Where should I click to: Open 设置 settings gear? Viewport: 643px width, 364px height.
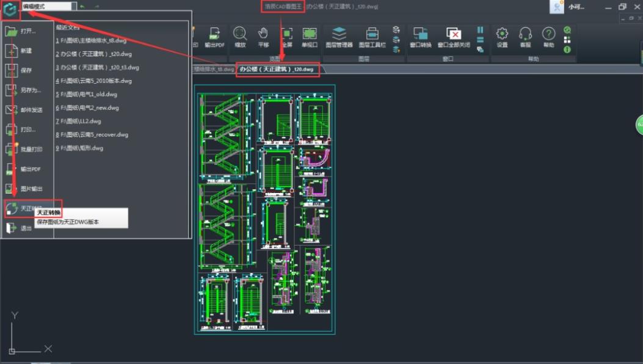point(502,37)
